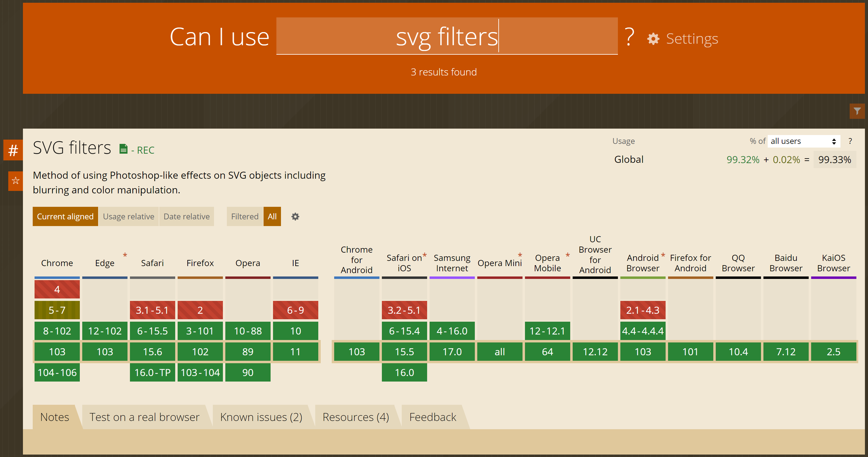Toggle Filtered browser view

pos(245,217)
